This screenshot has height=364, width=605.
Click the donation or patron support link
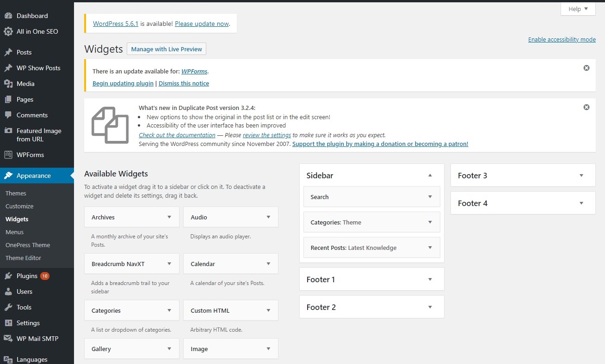[x=380, y=144]
